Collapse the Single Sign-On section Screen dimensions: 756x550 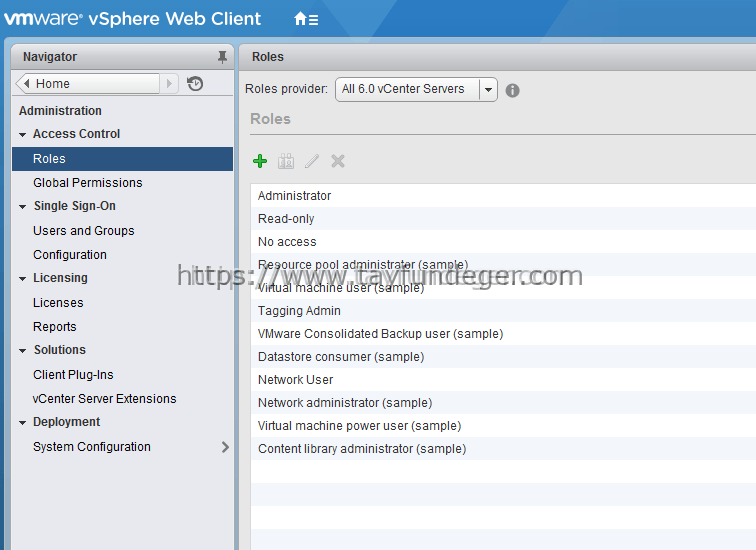pos(22,207)
